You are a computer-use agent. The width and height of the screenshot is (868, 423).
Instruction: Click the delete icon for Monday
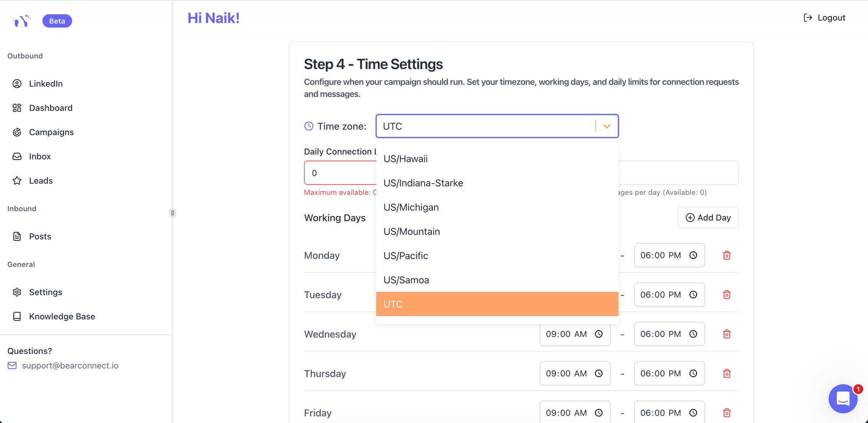click(x=727, y=255)
